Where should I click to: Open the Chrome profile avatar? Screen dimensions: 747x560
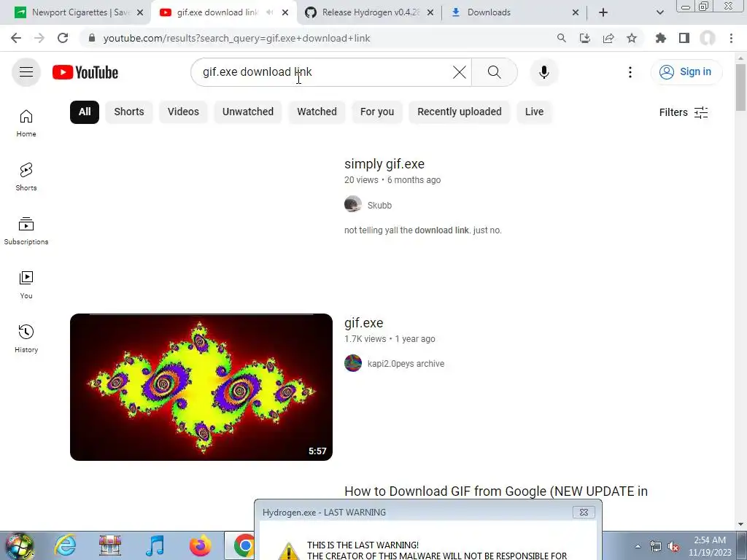pos(708,38)
